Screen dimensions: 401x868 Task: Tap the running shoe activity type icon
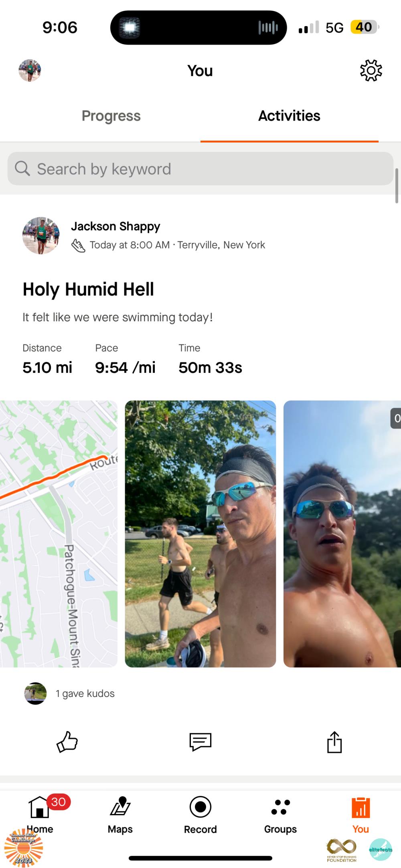(x=78, y=245)
